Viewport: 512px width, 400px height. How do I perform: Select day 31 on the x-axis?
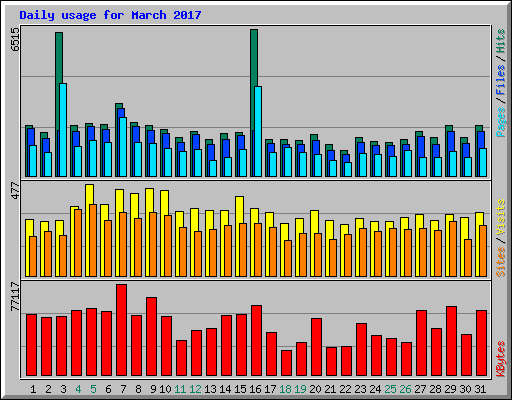(480, 389)
